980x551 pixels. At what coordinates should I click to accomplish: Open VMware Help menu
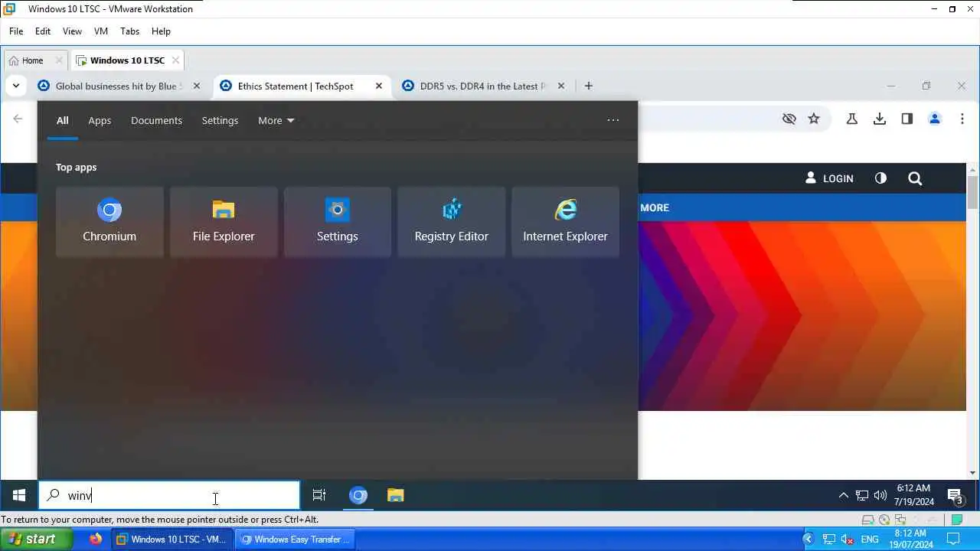click(x=161, y=31)
